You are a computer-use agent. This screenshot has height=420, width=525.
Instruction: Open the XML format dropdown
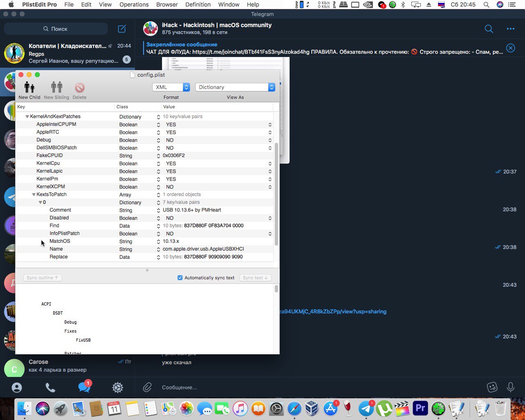171,87
